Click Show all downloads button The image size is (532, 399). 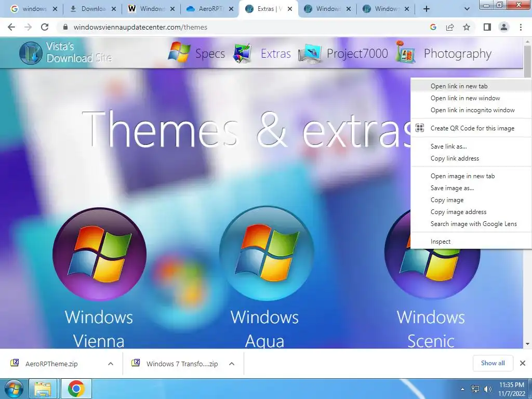493,363
